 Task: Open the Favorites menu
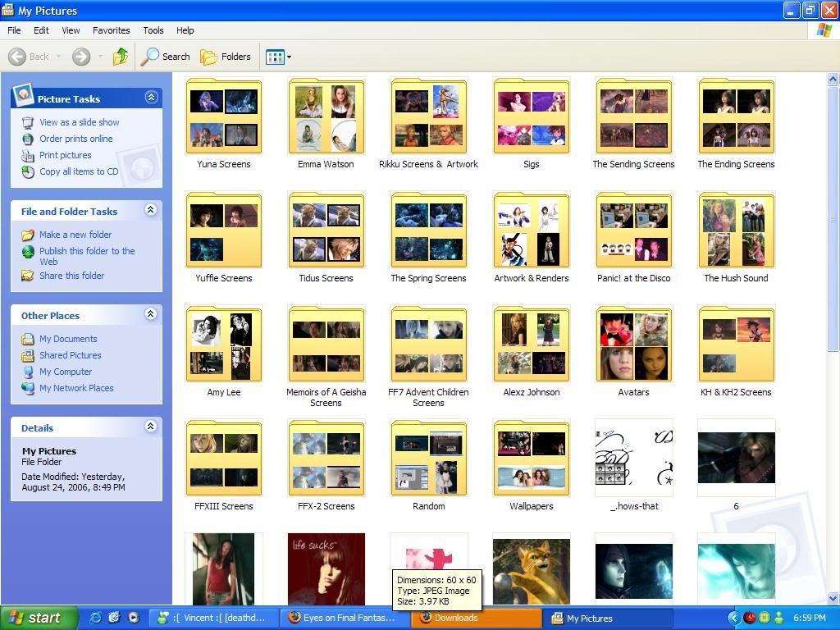click(x=112, y=30)
